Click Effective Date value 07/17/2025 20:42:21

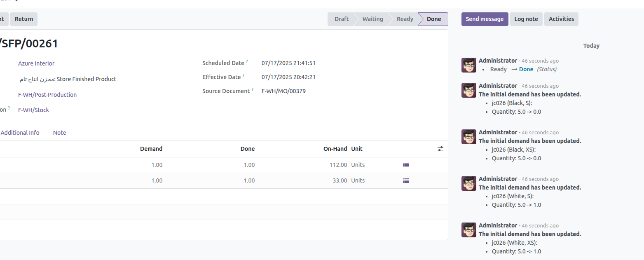point(288,77)
